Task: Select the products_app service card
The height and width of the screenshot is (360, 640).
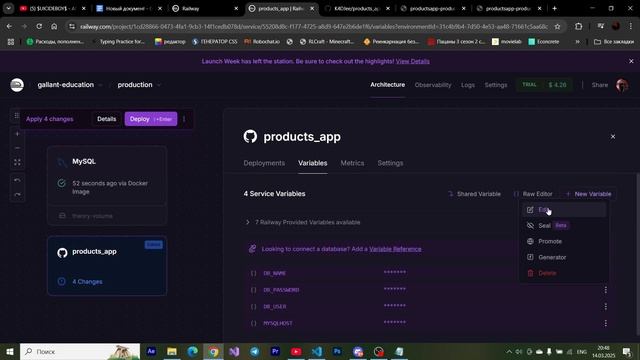Action: pyautogui.click(x=107, y=265)
